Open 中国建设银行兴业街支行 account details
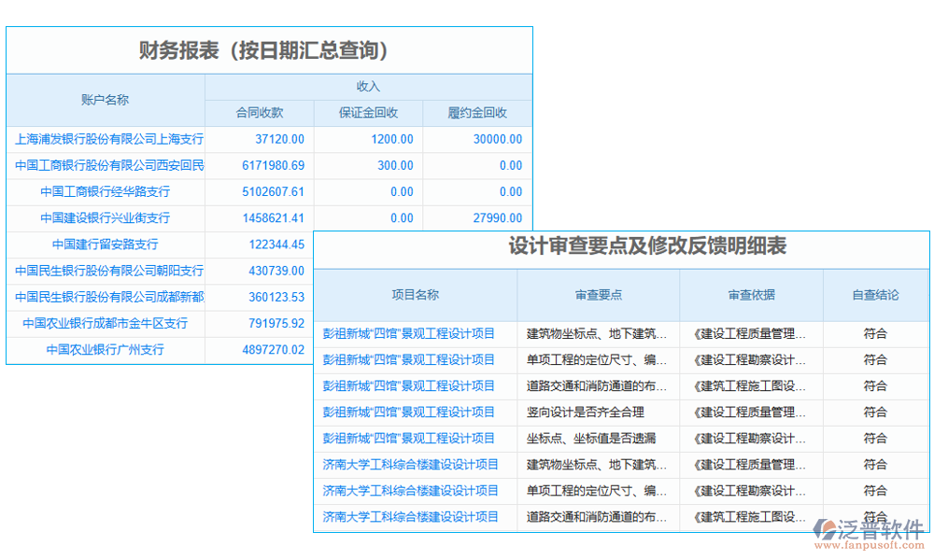This screenshot has width=934, height=560. (106, 217)
